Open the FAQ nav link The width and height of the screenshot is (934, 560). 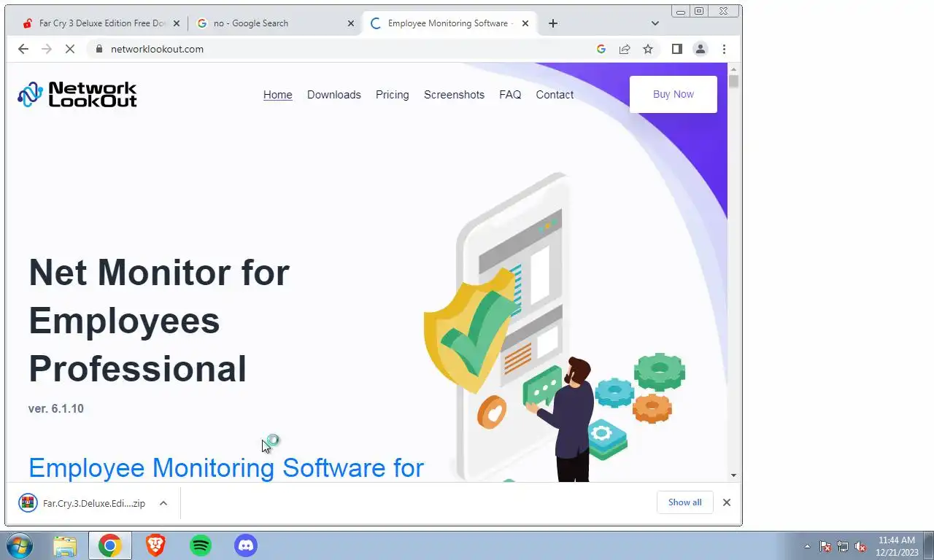point(510,95)
